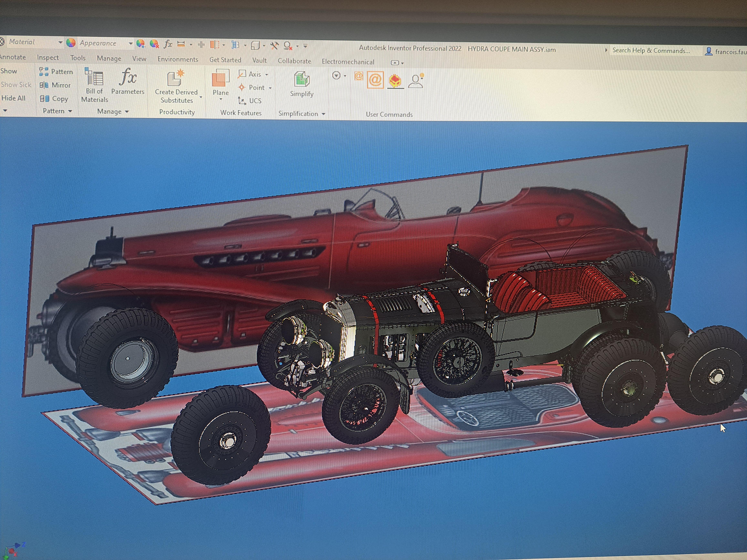This screenshot has width=747, height=560.
Task: Switch to the View ribbon tab
Action: pos(139,59)
